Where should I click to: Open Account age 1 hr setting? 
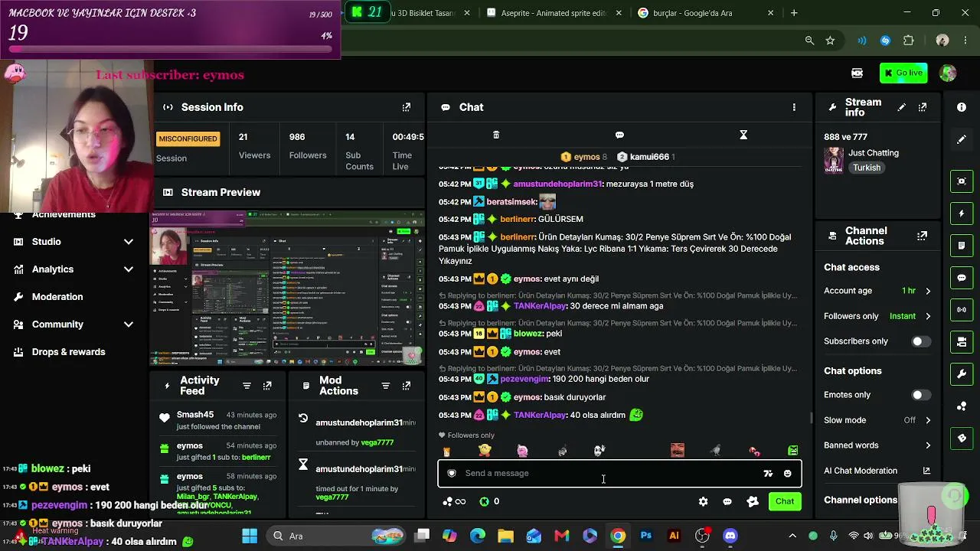(877, 291)
